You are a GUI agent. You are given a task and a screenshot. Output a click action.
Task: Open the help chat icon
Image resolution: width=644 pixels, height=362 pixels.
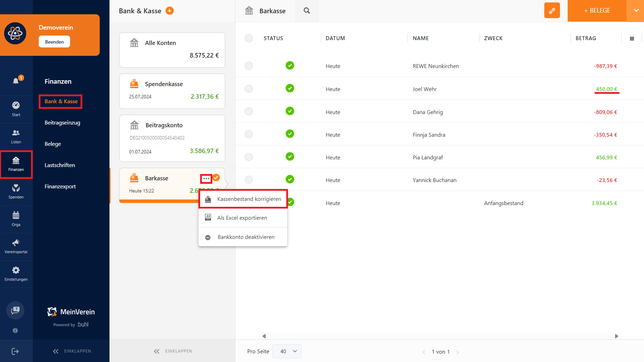click(x=15, y=310)
